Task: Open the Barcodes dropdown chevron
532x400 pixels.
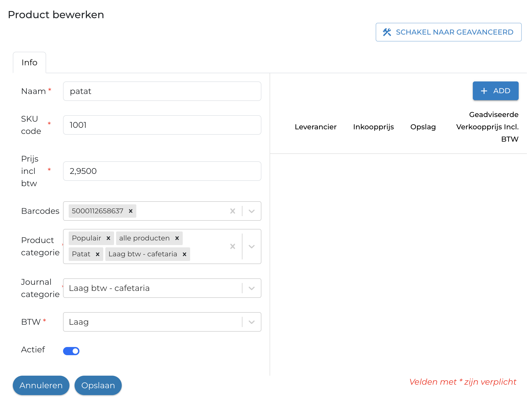Action: tap(251, 211)
